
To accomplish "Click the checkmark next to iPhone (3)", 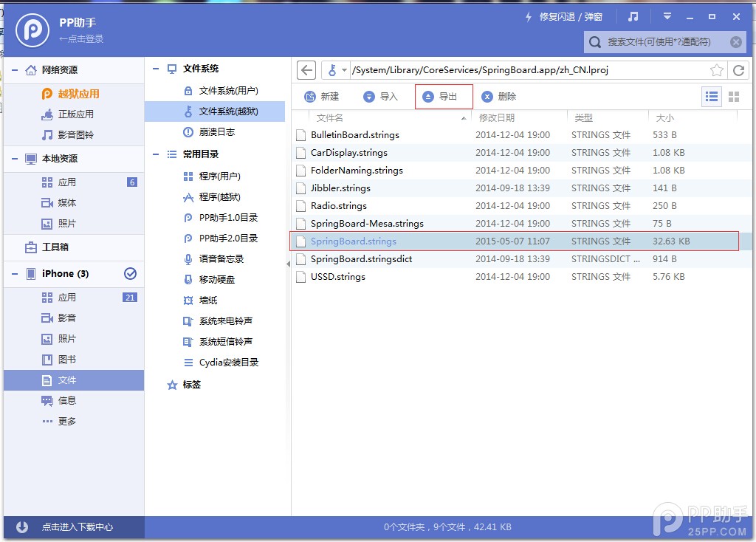I will (131, 274).
